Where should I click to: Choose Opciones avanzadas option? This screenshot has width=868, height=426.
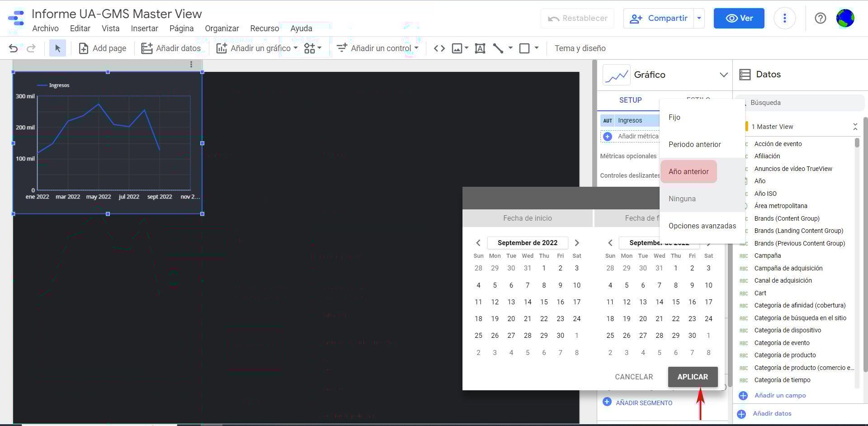pos(702,226)
